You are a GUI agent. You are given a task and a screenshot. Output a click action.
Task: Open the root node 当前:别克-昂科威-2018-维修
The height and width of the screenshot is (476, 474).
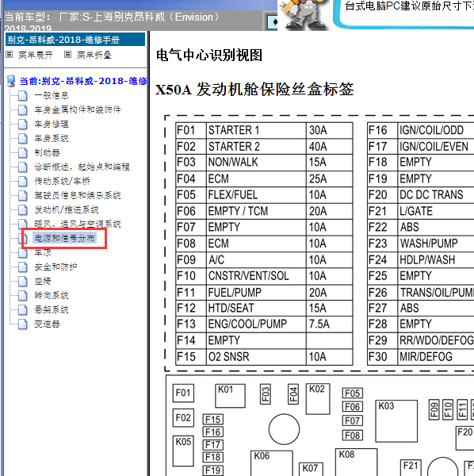pyautogui.click(x=83, y=81)
